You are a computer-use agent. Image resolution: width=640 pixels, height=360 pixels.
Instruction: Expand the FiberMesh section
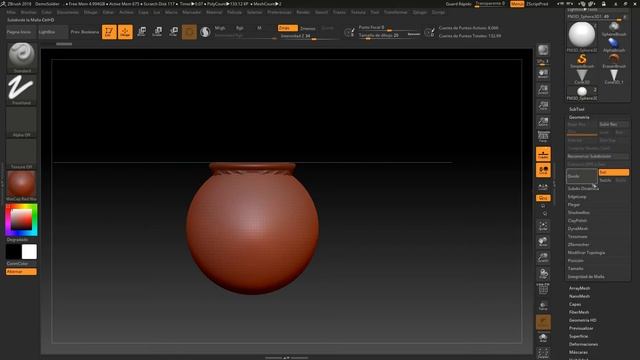click(579, 312)
